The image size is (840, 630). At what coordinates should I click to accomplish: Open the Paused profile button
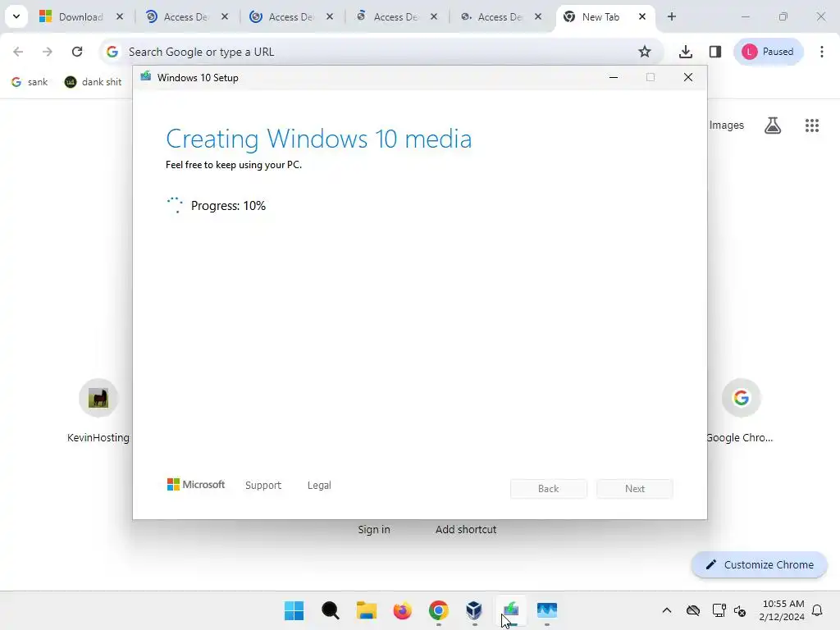pyautogui.click(x=768, y=52)
